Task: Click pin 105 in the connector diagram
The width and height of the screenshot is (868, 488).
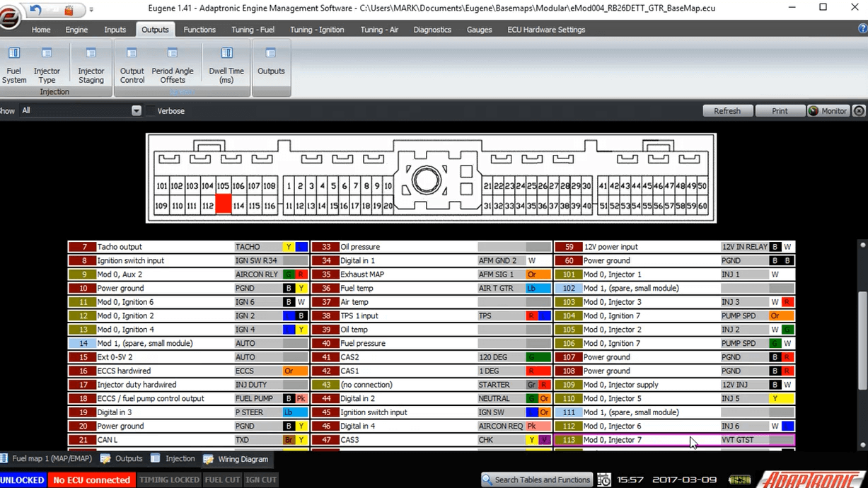Action: tap(223, 187)
